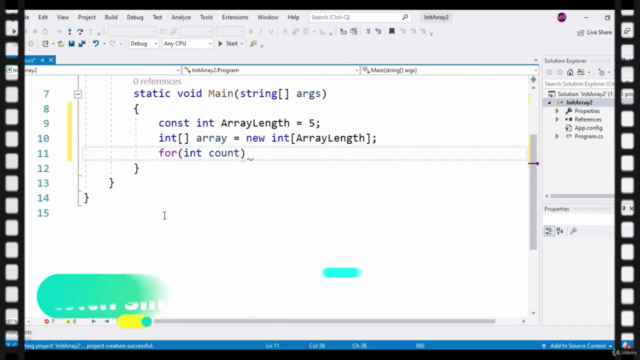640x360 pixels.
Task: Click the greyed Stop debugging square icon
Action: (35, 31)
